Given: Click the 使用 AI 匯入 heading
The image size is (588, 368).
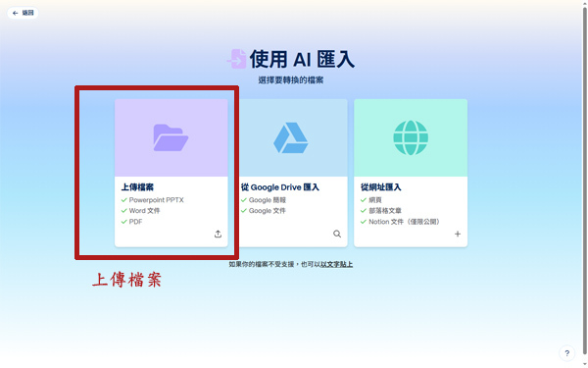Looking at the screenshot, I should (302, 59).
